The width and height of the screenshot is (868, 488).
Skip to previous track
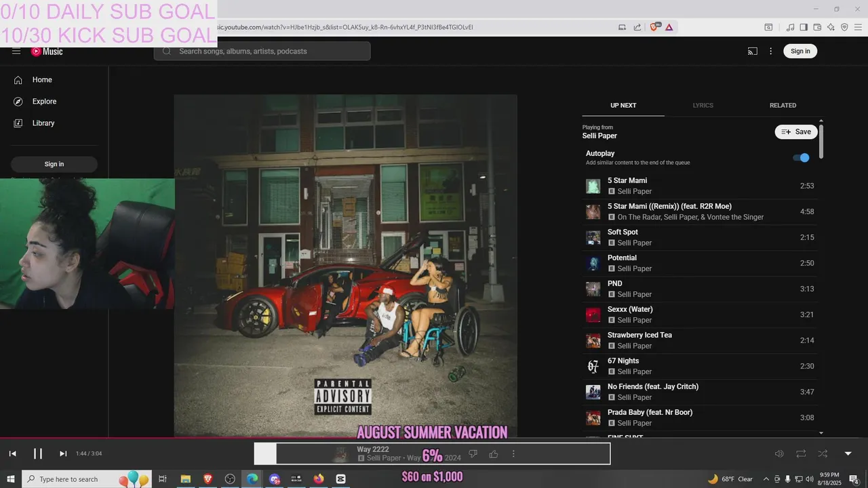coord(12,453)
